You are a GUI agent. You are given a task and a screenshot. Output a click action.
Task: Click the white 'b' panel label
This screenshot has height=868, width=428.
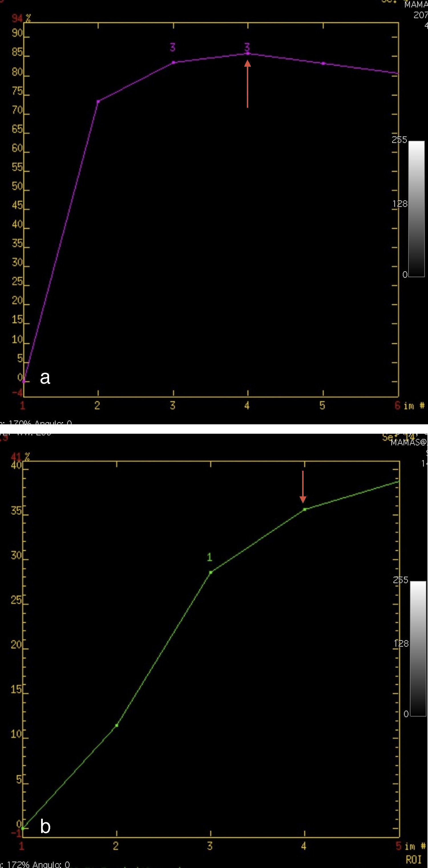point(45,826)
